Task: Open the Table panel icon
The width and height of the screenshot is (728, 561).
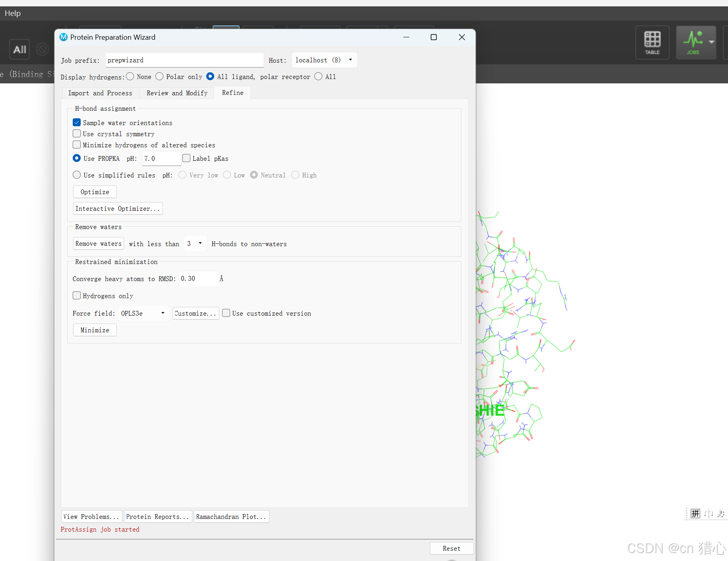Action: click(x=652, y=42)
